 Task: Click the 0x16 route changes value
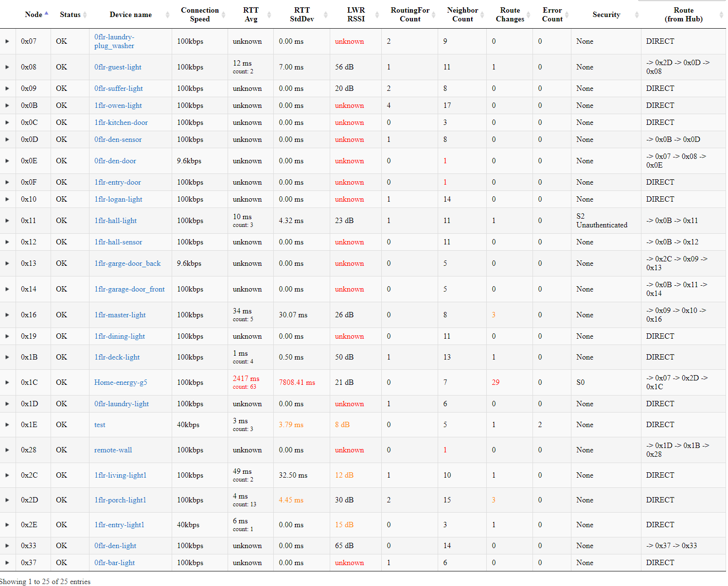pos(494,315)
